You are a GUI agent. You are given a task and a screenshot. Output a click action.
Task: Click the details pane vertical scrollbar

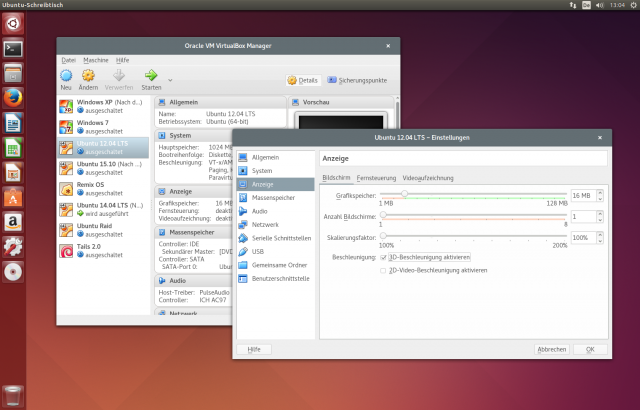coord(397,113)
